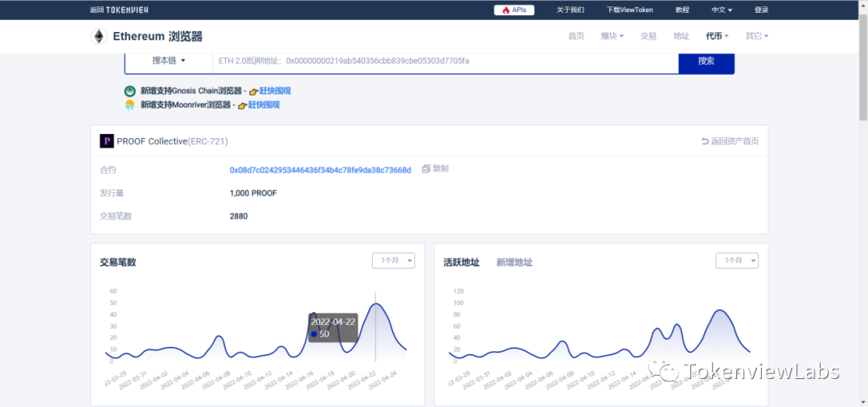Return to asset home via 返回资产首页

click(x=730, y=141)
